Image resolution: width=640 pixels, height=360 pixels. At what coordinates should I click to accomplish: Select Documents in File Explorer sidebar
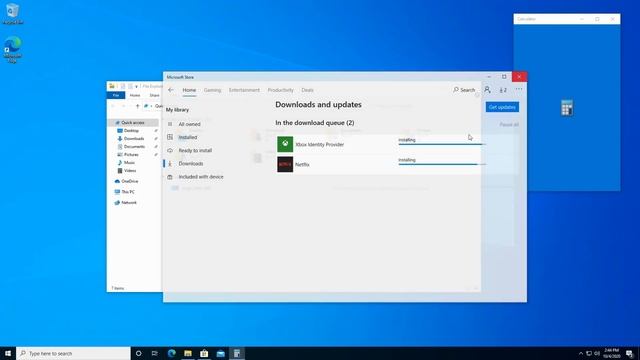pyautogui.click(x=134, y=147)
